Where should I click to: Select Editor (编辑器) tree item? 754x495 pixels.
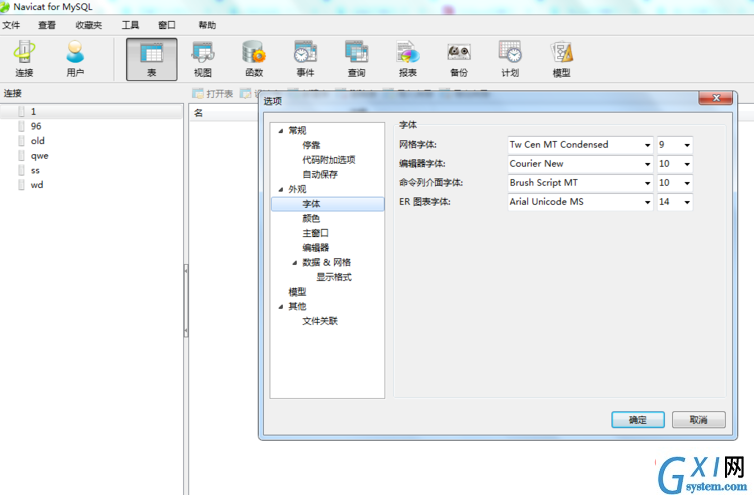315,248
